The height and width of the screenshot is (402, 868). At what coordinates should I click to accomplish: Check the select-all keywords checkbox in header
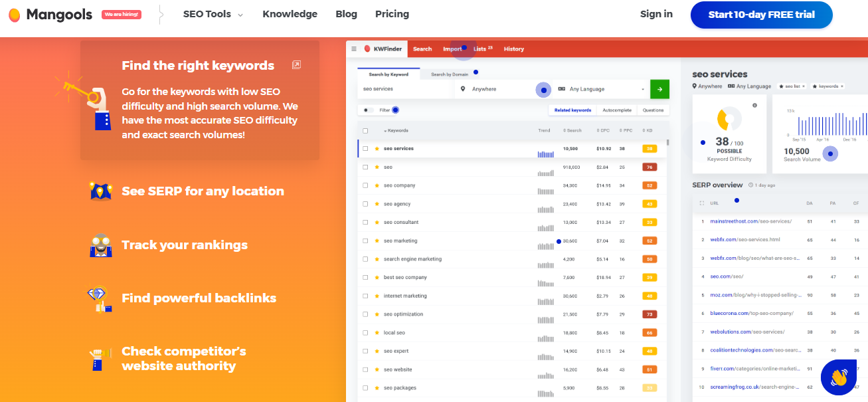click(x=365, y=131)
